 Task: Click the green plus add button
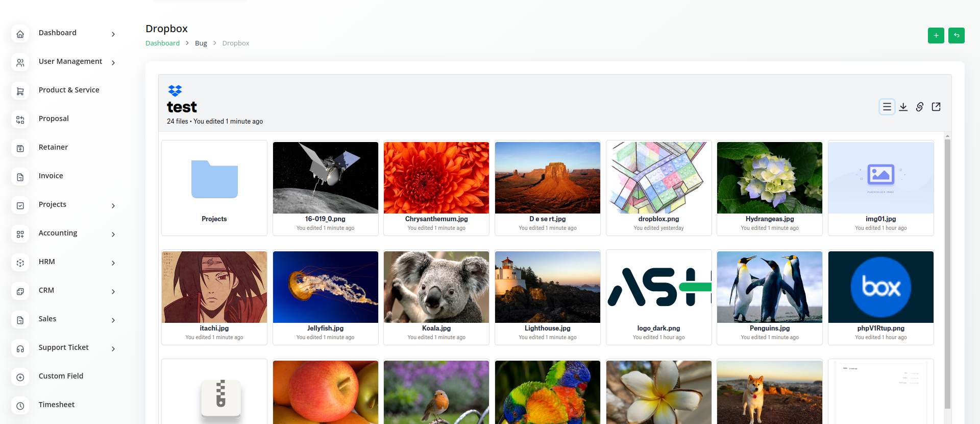click(x=936, y=35)
